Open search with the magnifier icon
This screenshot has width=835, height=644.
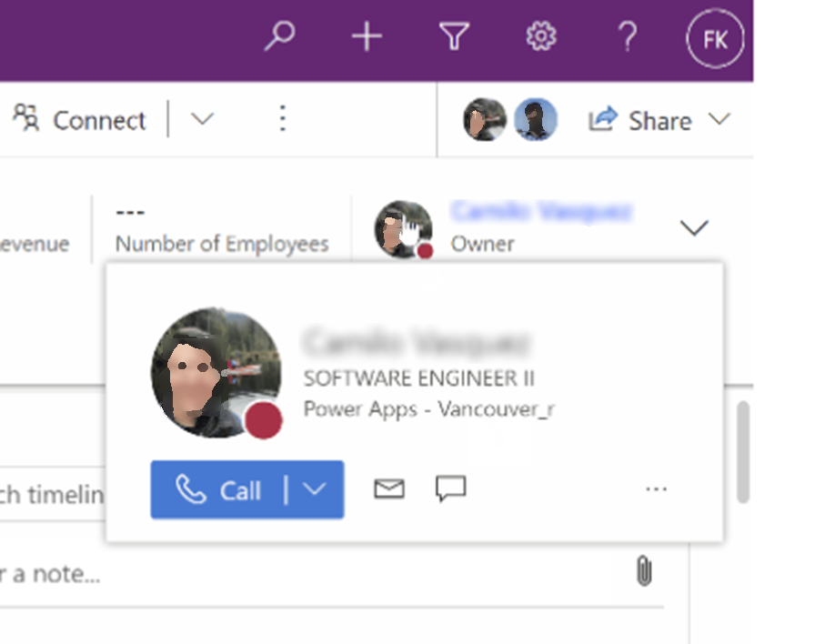click(280, 36)
